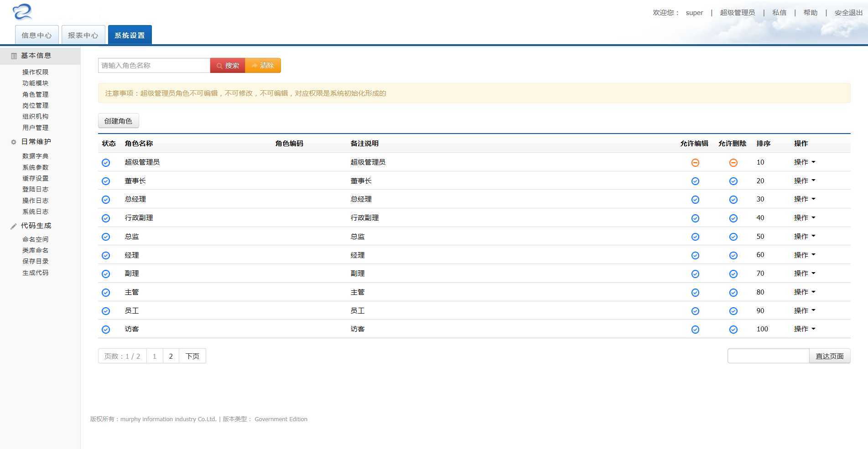Open 操作 dropdown for 访客 row
This screenshot has width=868, height=449.
(x=805, y=329)
